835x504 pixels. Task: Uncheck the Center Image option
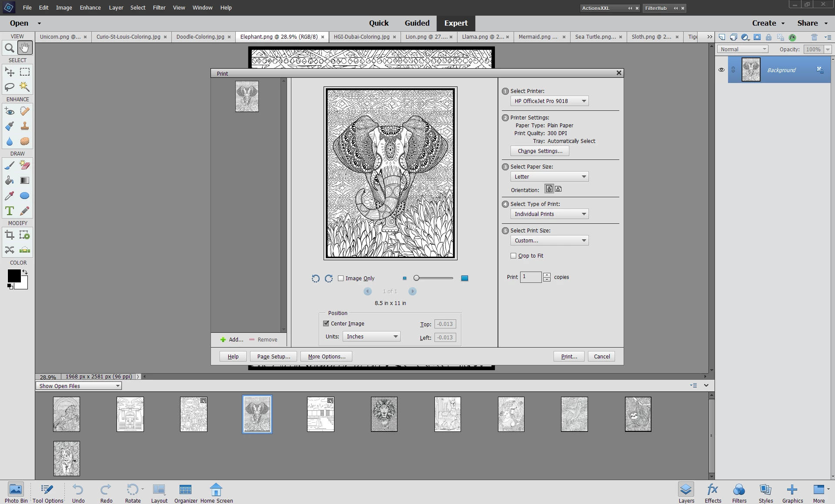(x=326, y=324)
